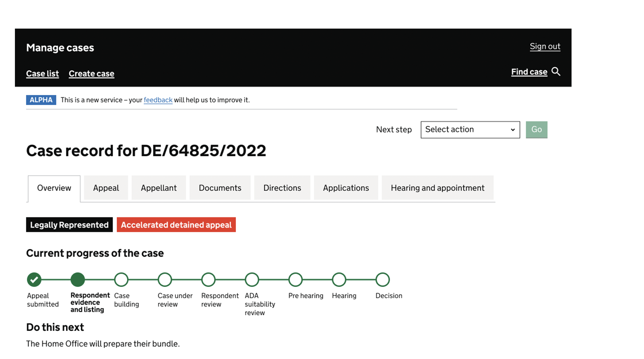Open the Appellant tab
This screenshot has width=644, height=359.
[x=159, y=188]
